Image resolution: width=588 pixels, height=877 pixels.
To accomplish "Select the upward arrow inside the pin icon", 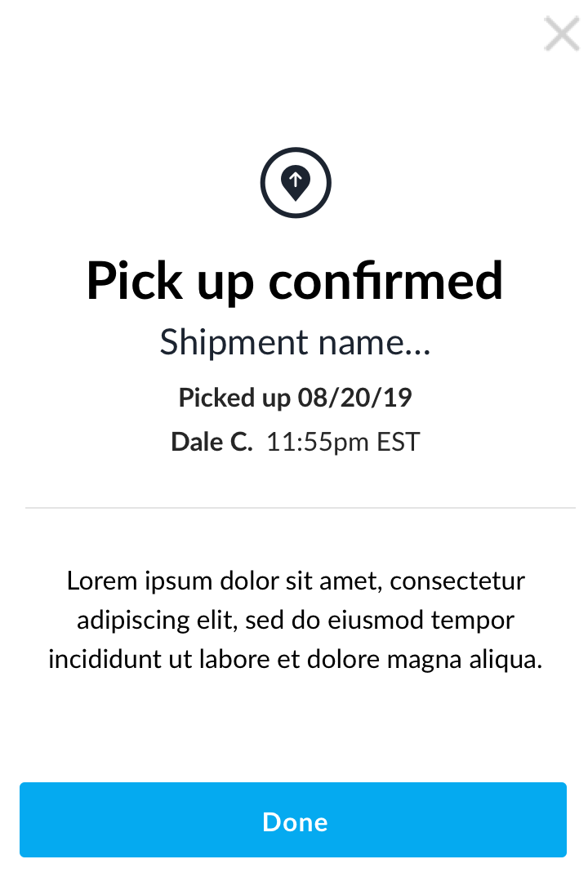I will [x=296, y=176].
